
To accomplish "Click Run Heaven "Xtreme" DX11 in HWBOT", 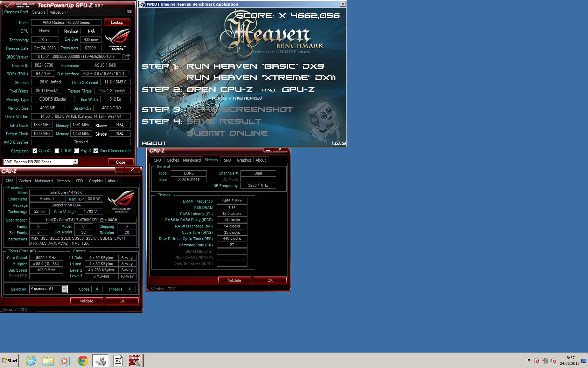I will pyautogui.click(x=261, y=78).
